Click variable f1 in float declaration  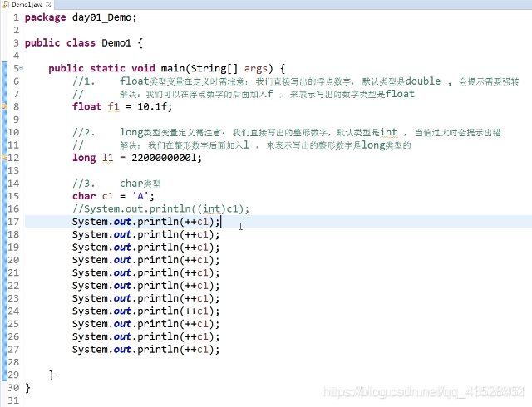(x=114, y=107)
